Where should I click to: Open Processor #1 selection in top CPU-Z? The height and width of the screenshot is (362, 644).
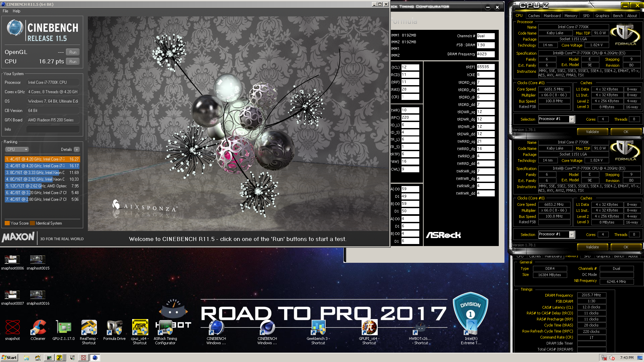tap(556, 119)
